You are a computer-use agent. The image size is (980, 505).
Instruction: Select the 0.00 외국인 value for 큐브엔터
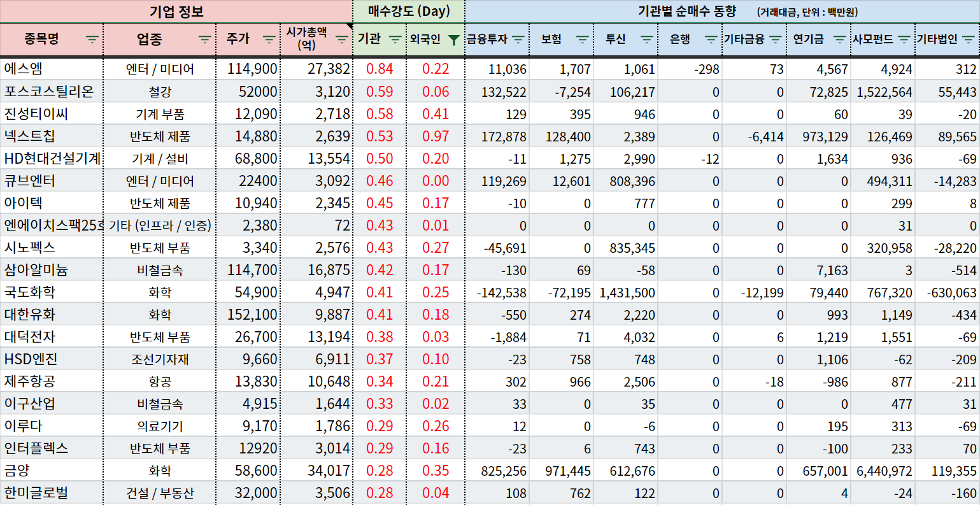coord(436,180)
